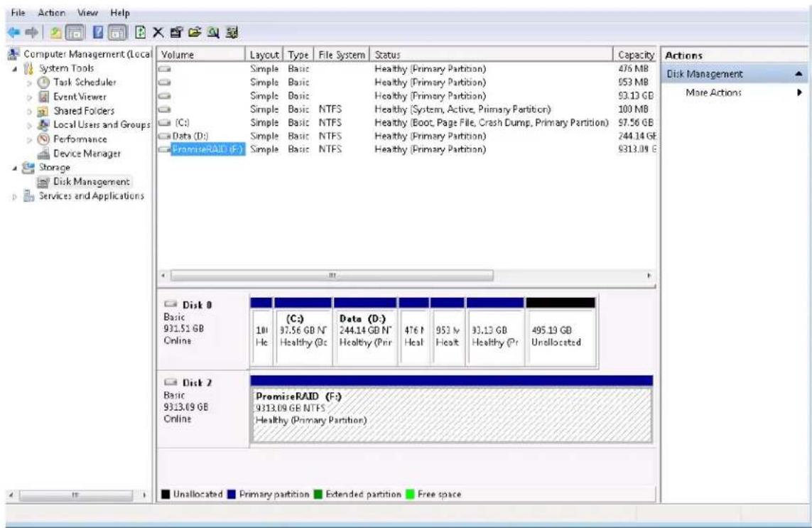
Task: Collapse the Disk Management actions section
Action: click(799, 74)
